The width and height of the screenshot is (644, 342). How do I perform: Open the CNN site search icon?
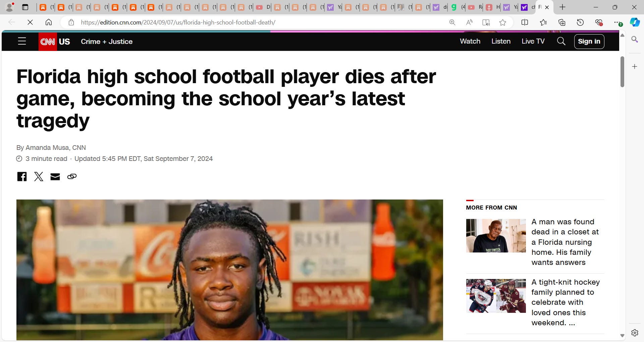click(561, 41)
